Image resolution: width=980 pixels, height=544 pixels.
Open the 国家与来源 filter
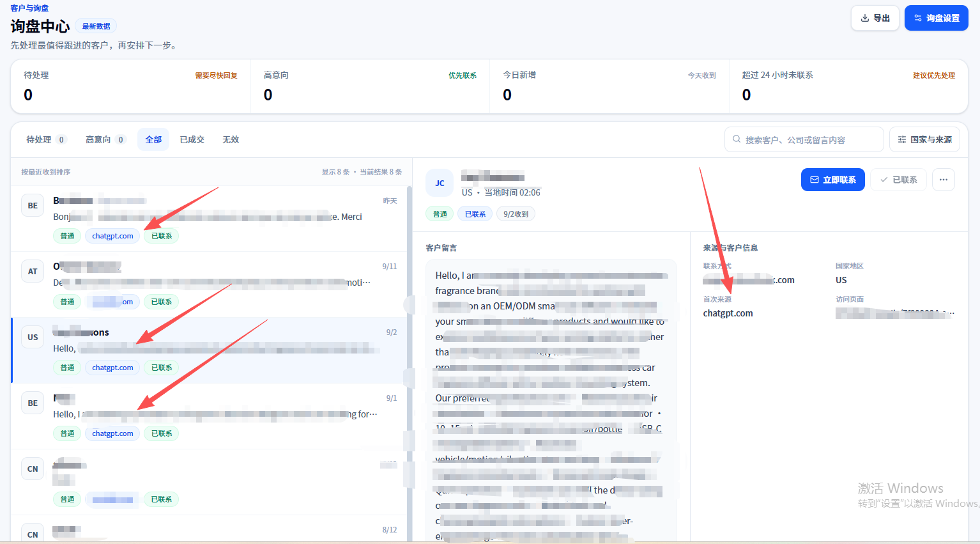924,139
